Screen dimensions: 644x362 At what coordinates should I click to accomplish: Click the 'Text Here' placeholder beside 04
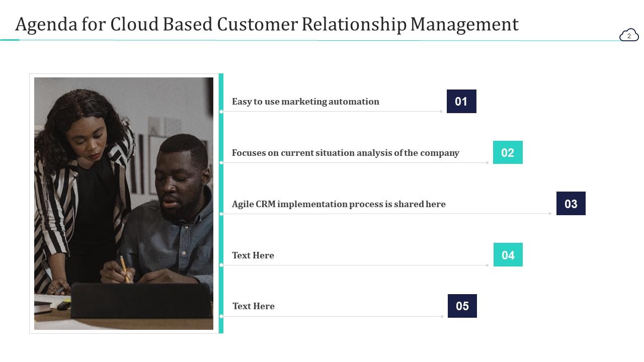click(x=253, y=255)
